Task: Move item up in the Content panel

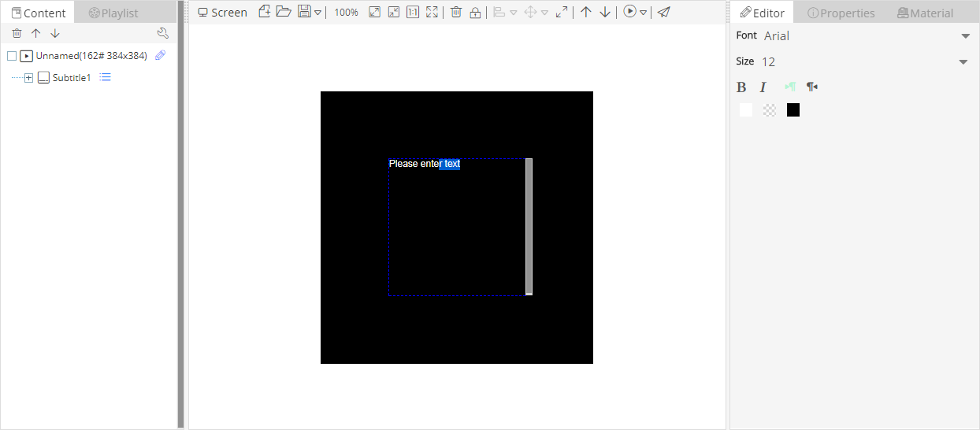Action: (35, 33)
